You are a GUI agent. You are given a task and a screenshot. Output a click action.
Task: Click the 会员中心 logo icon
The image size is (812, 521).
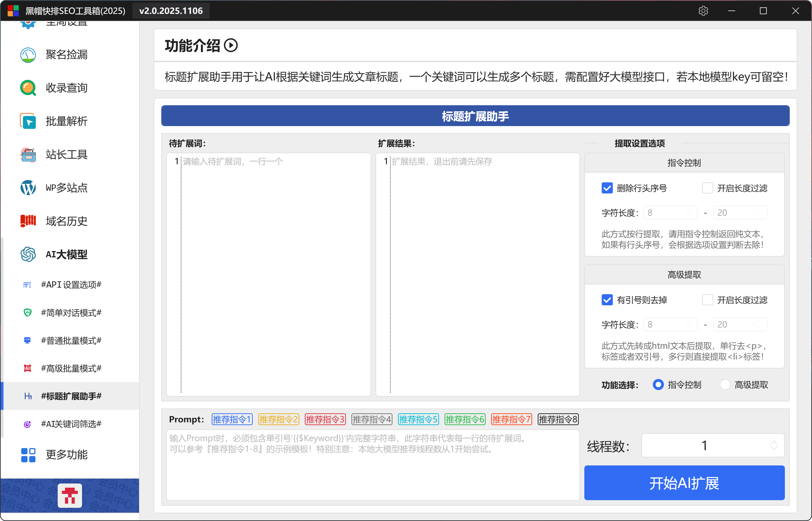pyautogui.click(x=70, y=495)
